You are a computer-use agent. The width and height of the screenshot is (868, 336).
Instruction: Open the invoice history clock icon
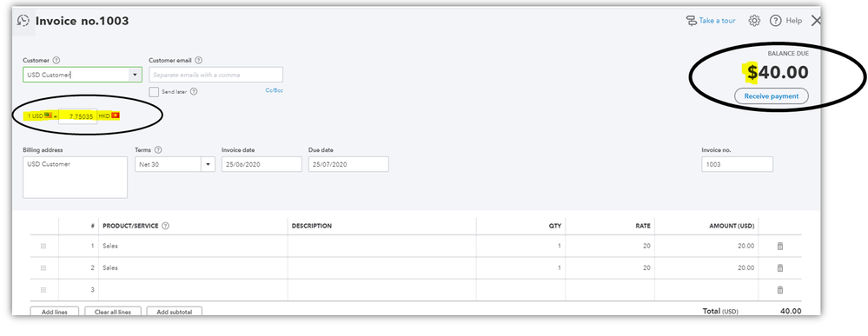point(23,21)
